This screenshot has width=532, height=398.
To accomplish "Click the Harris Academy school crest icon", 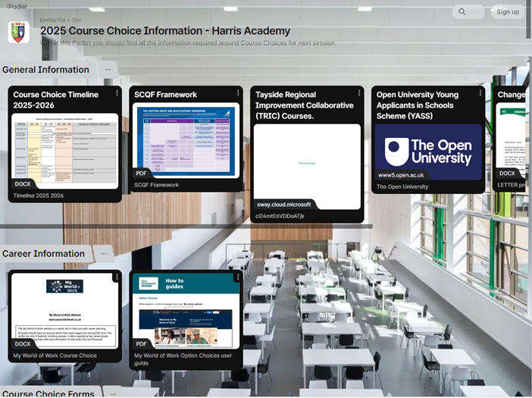I will 18,32.
